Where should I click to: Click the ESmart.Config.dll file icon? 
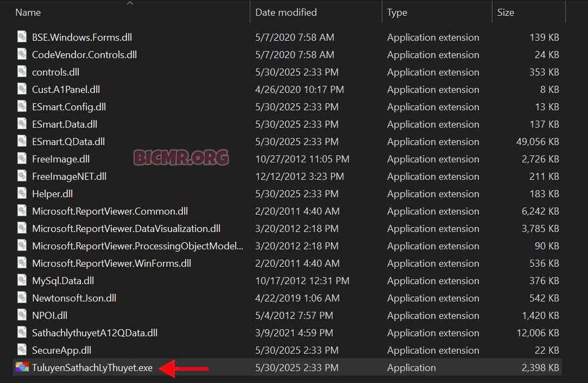click(22, 106)
